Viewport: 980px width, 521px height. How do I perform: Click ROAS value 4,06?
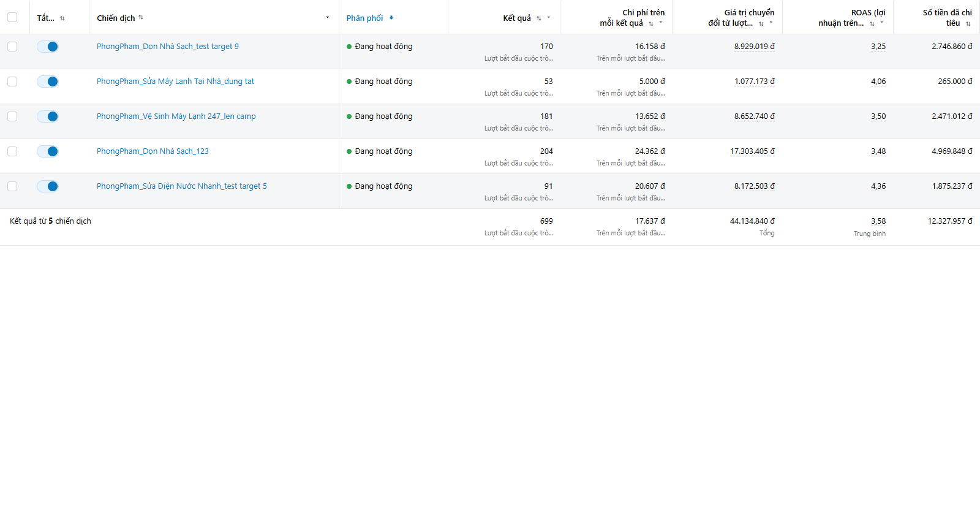[878, 82]
